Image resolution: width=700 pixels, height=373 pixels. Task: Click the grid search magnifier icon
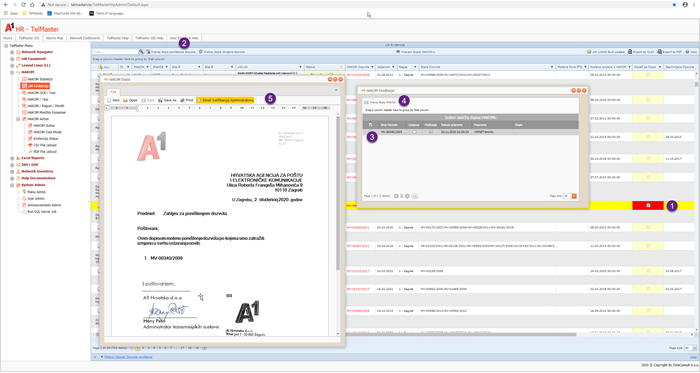tap(141, 52)
